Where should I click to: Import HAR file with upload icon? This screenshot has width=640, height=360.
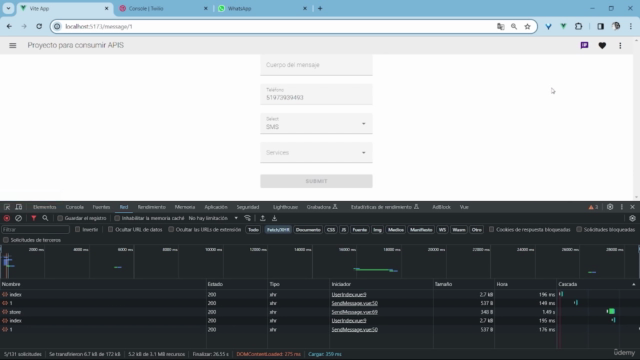263,218
